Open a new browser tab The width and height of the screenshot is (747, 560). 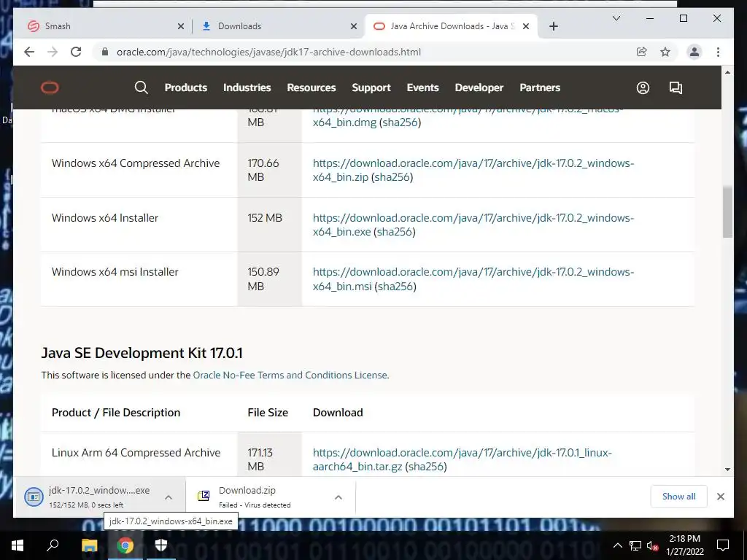point(553,26)
